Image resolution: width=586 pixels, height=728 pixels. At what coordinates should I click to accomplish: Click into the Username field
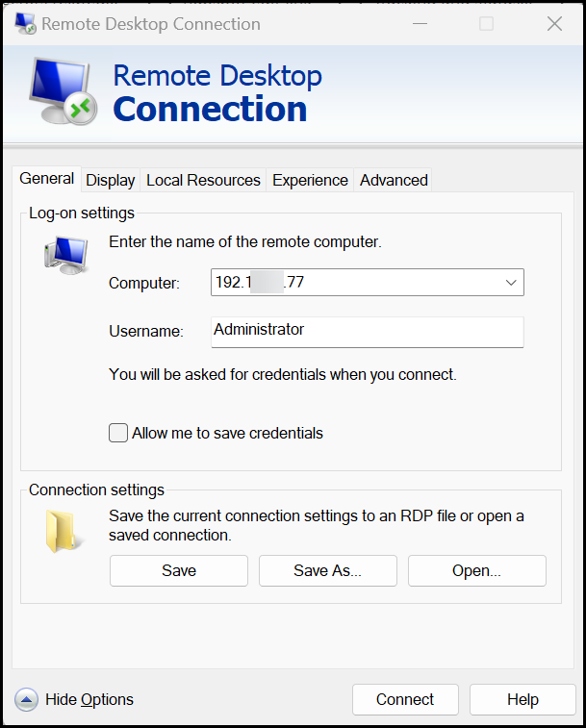366,331
